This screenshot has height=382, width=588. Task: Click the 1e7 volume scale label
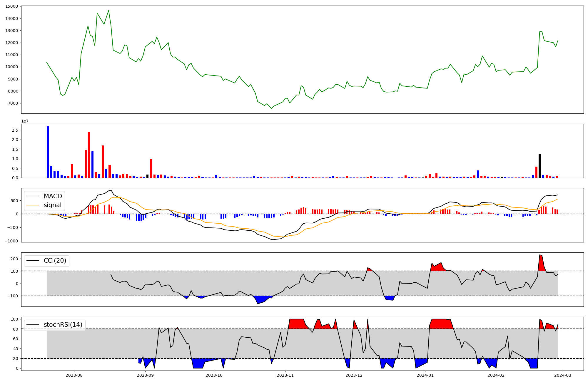tap(25, 121)
